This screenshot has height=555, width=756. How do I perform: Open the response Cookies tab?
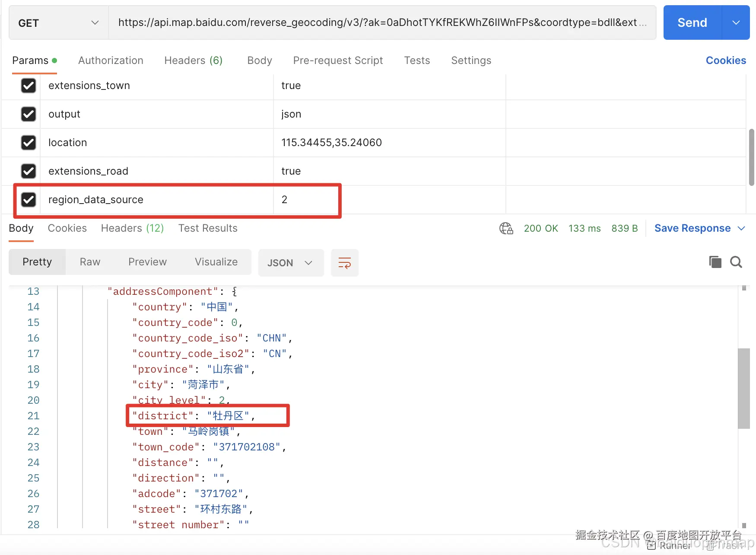[67, 228]
